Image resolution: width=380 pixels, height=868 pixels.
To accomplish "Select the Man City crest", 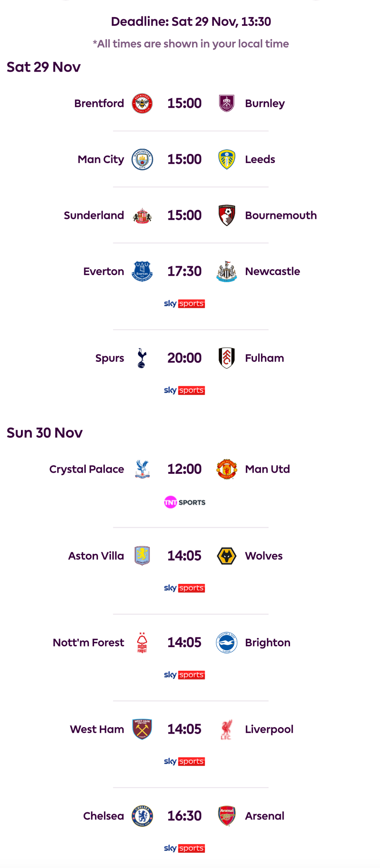I will point(142,159).
